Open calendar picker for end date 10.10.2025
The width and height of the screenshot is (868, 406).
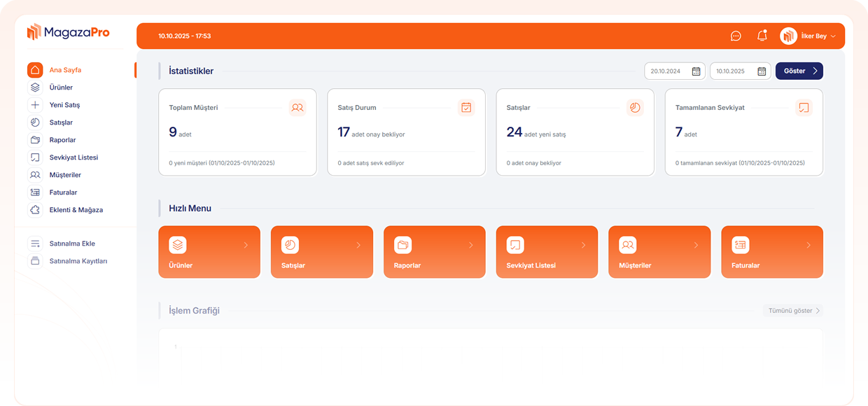tap(762, 71)
